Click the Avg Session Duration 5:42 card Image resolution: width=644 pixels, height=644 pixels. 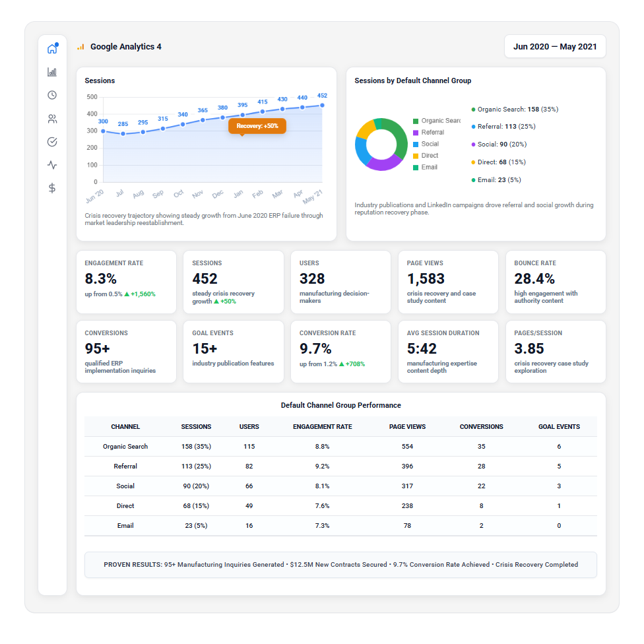447,352
